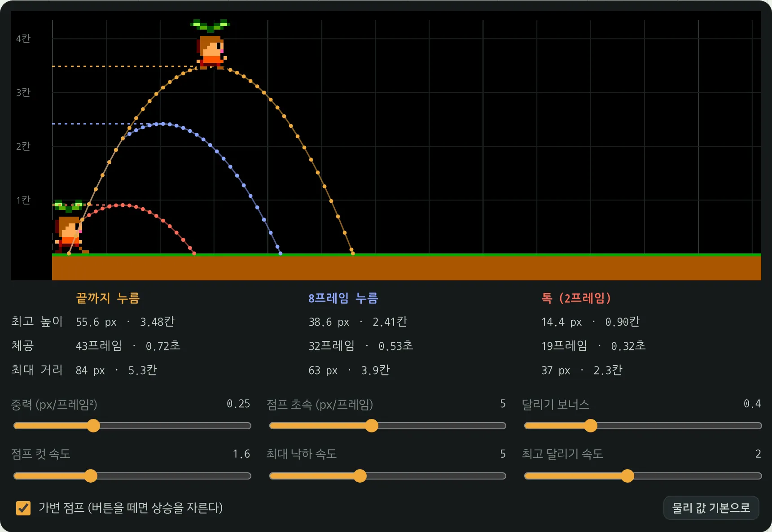This screenshot has height=532, width=772.
Task: Click the 최대 낙하 속도 slider handle
Action: [360, 476]
